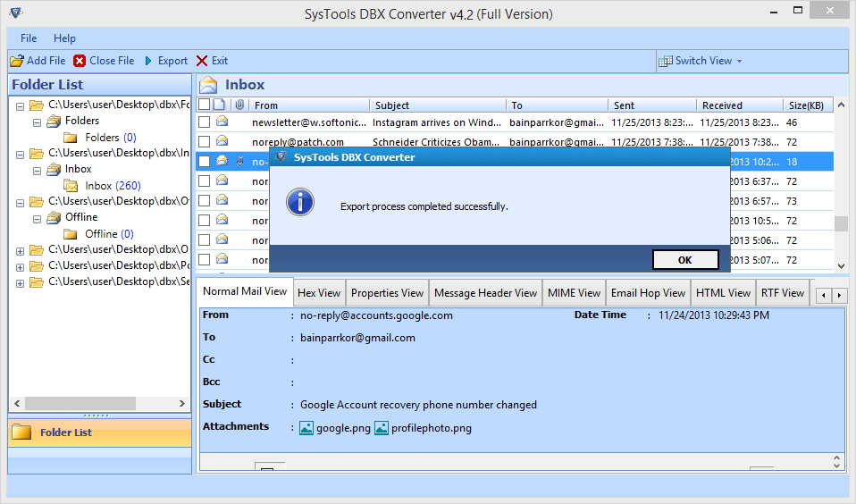Click the envelope icon of noreply@patch.com row

222,141
